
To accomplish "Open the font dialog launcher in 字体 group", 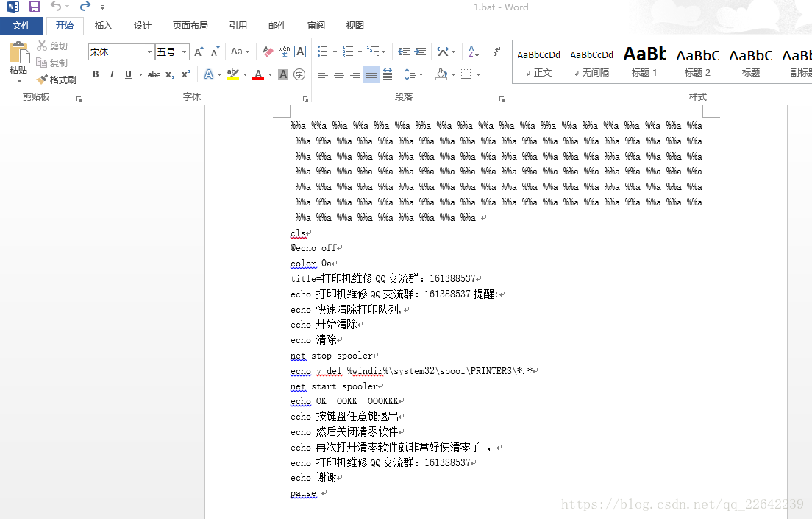I will [305, 99].
